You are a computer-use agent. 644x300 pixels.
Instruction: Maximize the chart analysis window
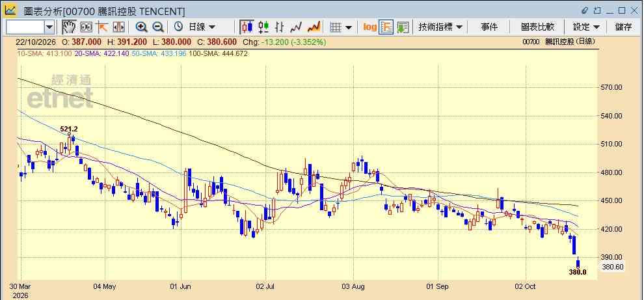click(622, 10)
